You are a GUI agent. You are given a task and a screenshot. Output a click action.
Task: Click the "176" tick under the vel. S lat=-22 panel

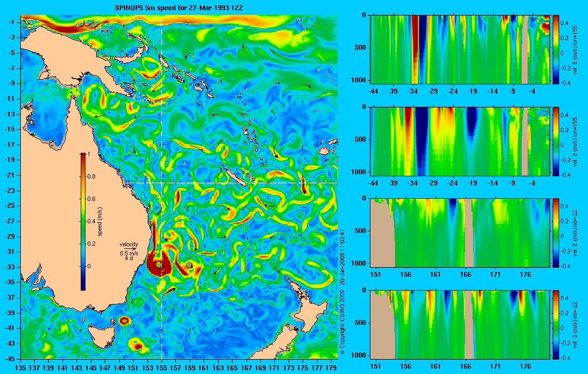click(525, 367)
